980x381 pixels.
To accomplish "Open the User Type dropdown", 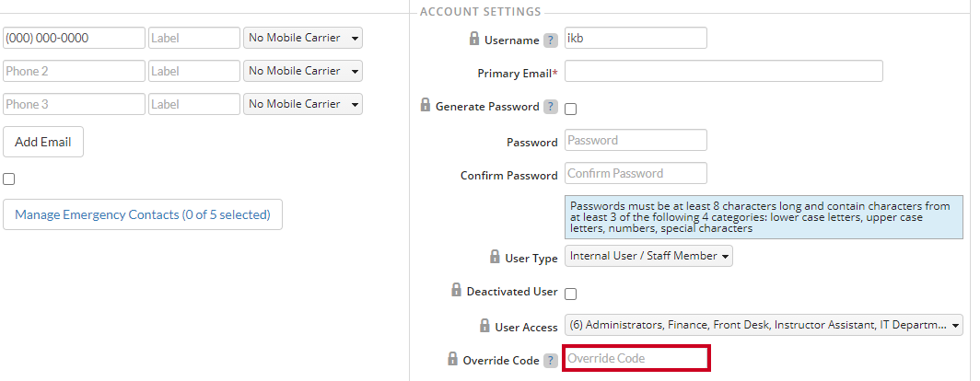I will coord(648,256).
